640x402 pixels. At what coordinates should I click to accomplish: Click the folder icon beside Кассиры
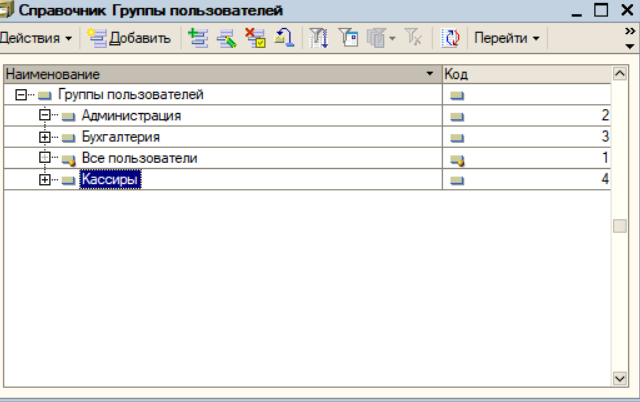tap(68, 180)
